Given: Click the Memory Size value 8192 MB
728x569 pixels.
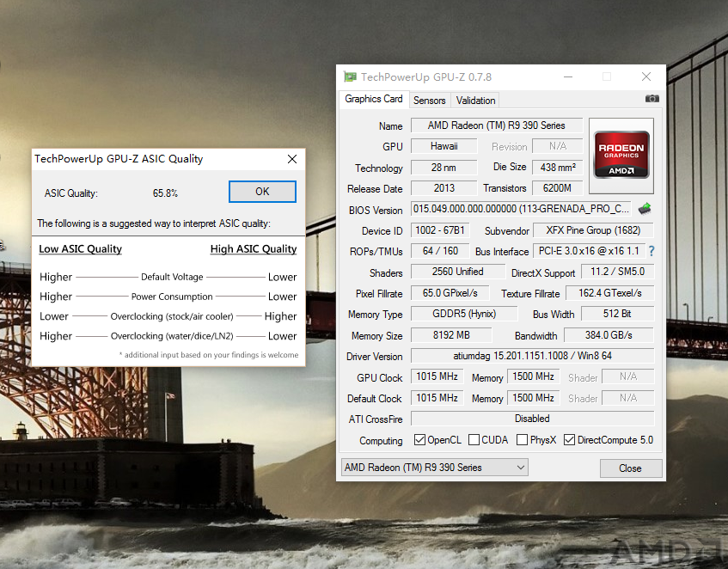Looking at the screenshot, I should [451, 334].
